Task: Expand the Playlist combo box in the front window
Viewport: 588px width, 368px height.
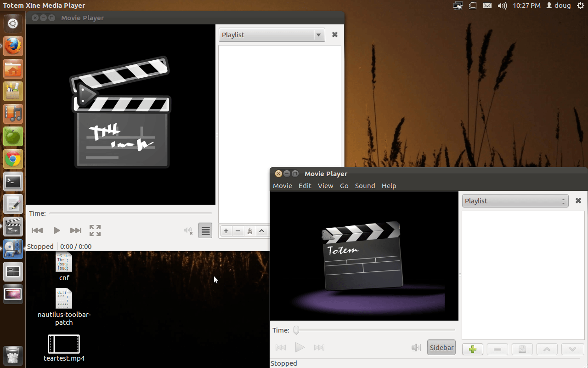Action: click(x=515, y=201)
